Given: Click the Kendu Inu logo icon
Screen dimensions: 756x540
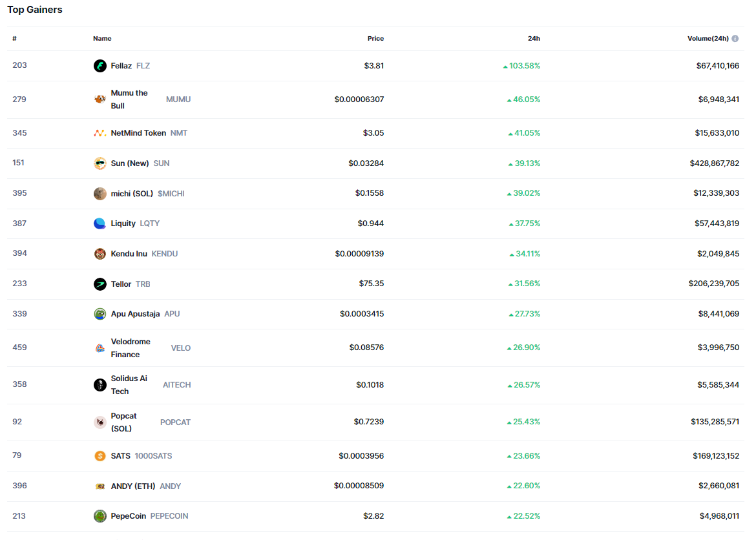Looking at the screenshot, I should click(x=100, y=254).
